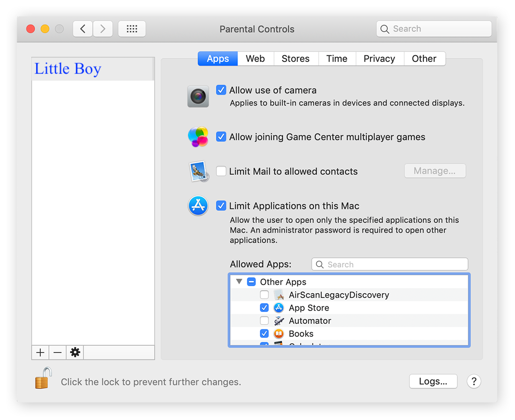This screenshot has height=420, width=515.
Task: Click the Automator robot icon in app list
Action: pos(279,320)
